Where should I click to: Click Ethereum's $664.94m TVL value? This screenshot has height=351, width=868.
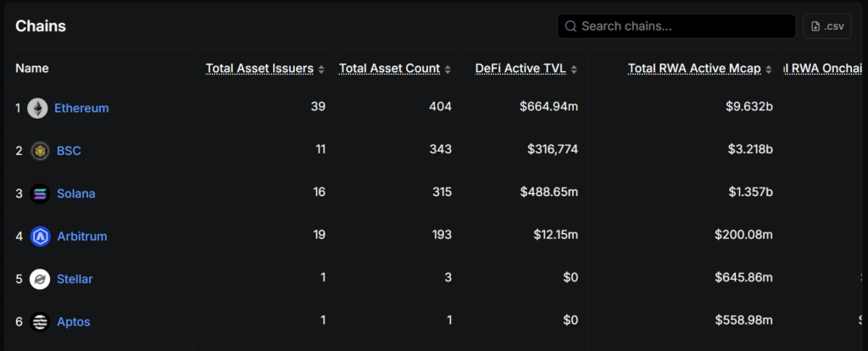tap(548, 107)
